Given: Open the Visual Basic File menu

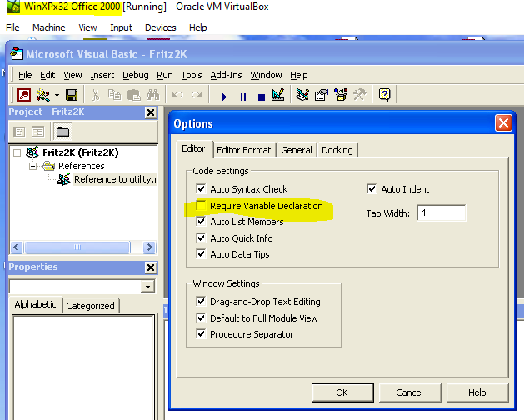Looking at the screenshot, I should click(x=25, y=75).
